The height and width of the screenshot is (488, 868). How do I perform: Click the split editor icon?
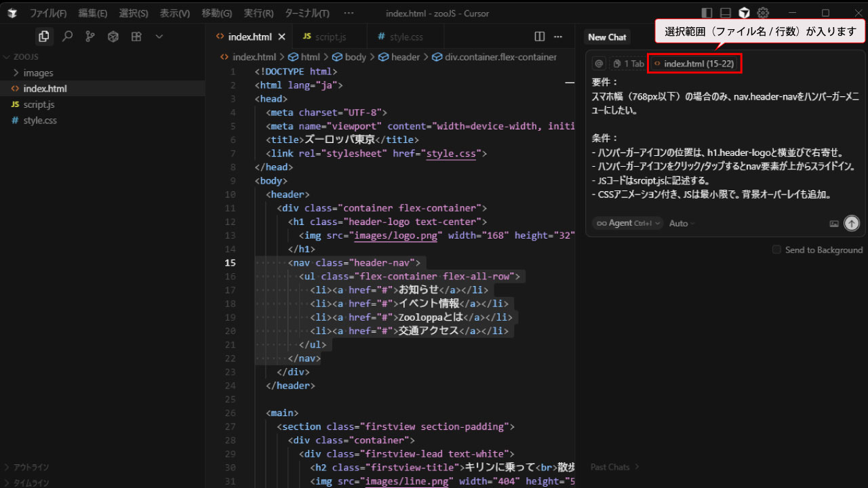click(540, 37)
